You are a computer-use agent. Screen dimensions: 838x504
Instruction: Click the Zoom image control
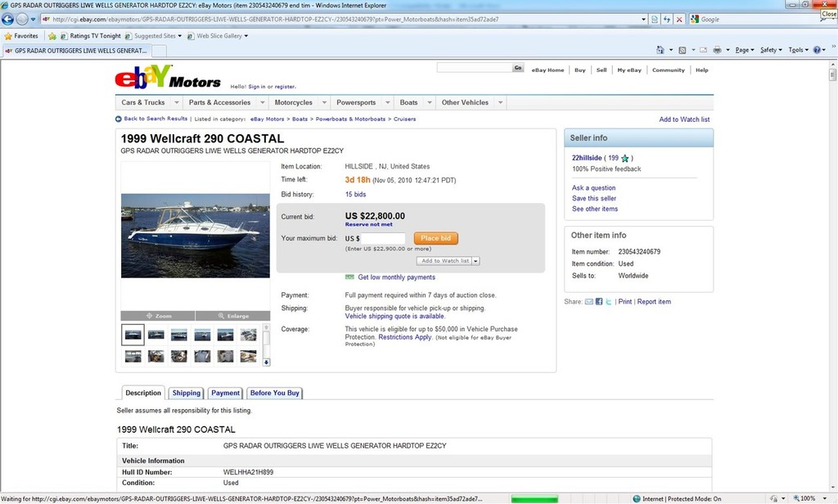tap(158, 316)
